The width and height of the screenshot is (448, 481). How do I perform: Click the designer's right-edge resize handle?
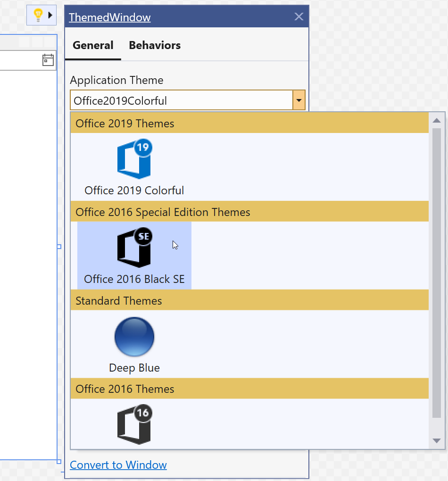click(59, 247)
